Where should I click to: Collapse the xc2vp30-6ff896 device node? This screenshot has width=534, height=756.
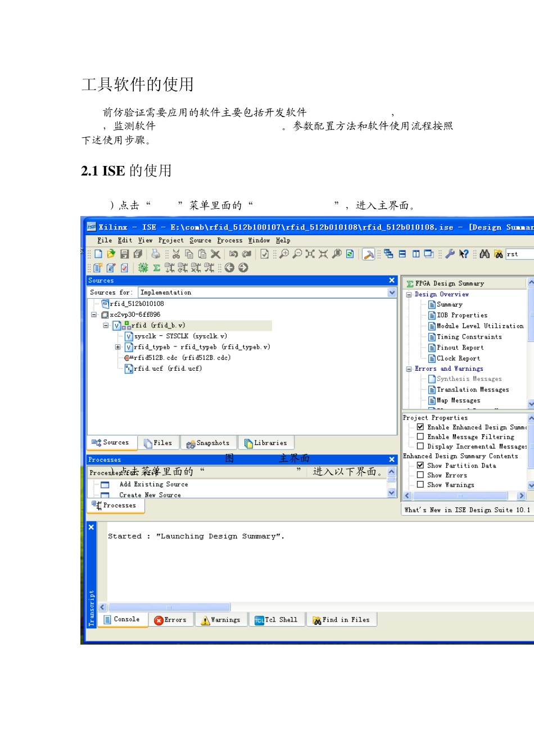94,314
